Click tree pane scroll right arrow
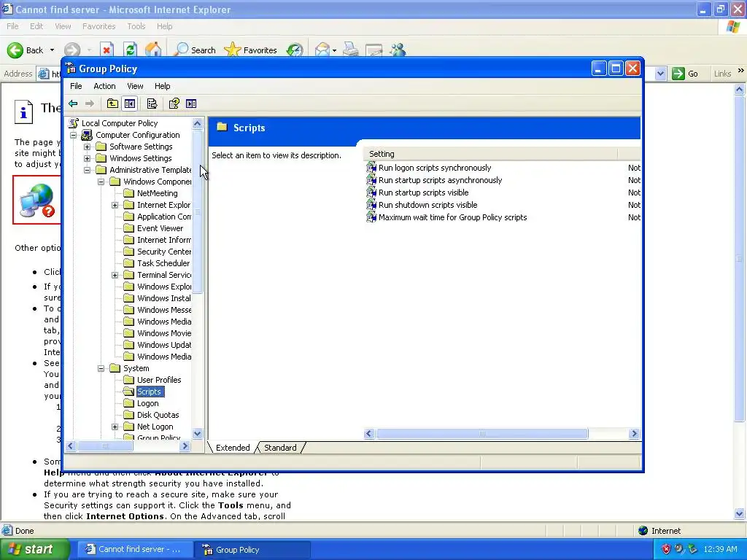 [x=185, y=446]
